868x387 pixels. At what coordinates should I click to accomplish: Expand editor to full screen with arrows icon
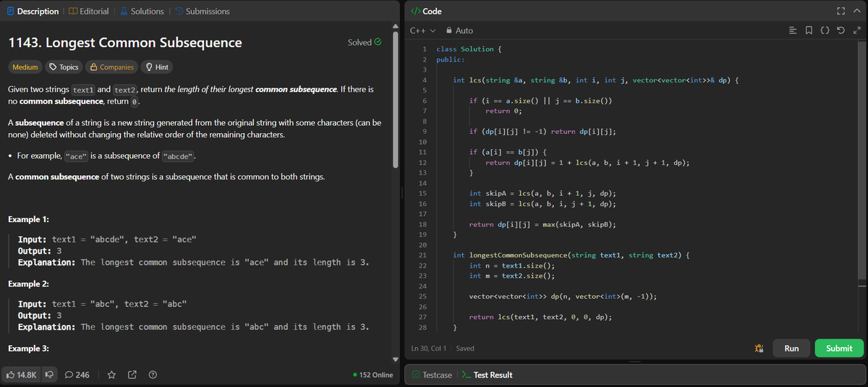coord(859,30)
